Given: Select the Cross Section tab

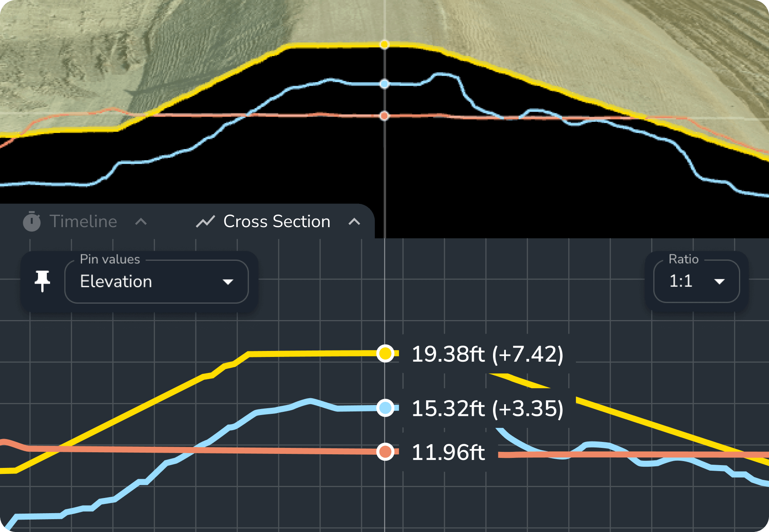Looking at the screenshot, I should 276,221.
